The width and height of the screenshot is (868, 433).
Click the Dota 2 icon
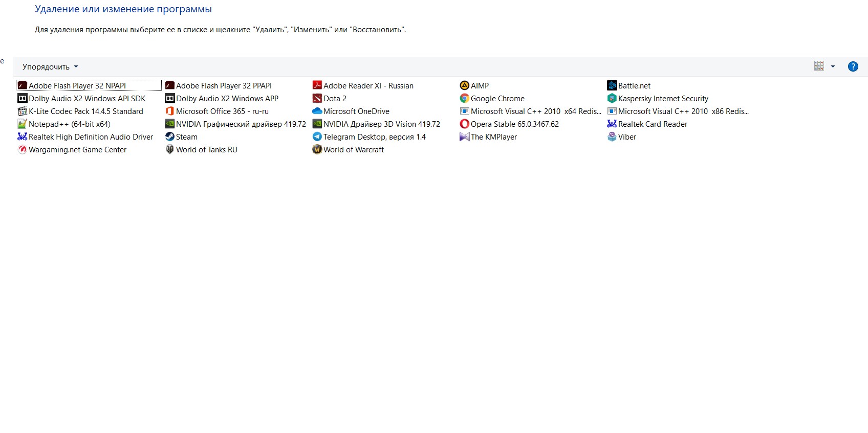pos(317,98)
